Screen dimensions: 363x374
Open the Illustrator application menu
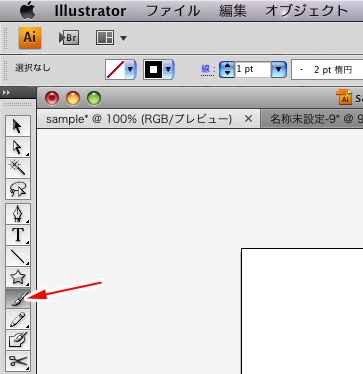[90, 11]
